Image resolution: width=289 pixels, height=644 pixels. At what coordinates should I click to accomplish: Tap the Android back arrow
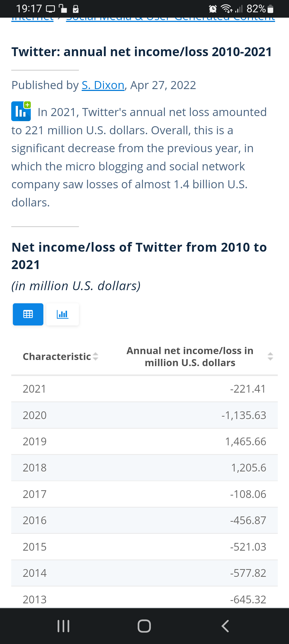pyautogui.click(x=225, y=626)
